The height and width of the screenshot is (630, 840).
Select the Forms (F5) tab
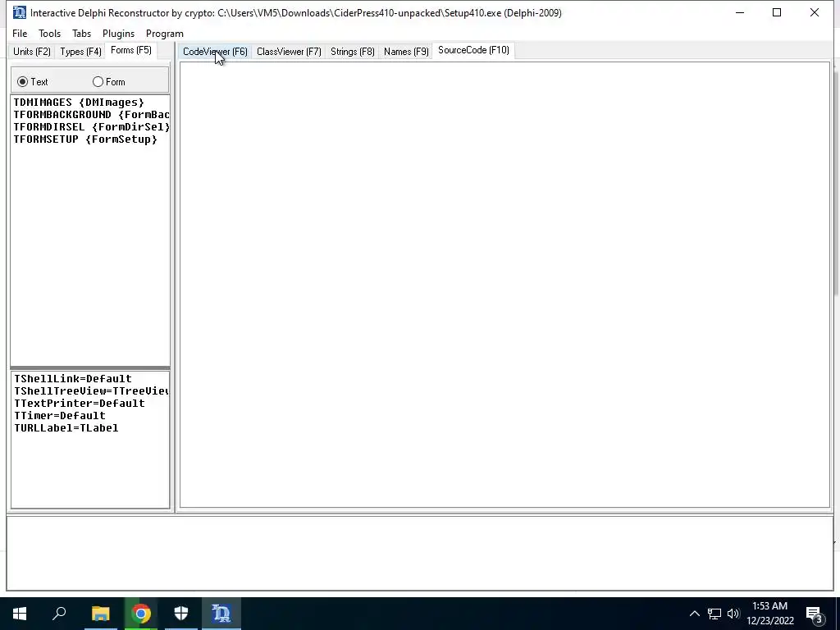[x=131, y=50]
